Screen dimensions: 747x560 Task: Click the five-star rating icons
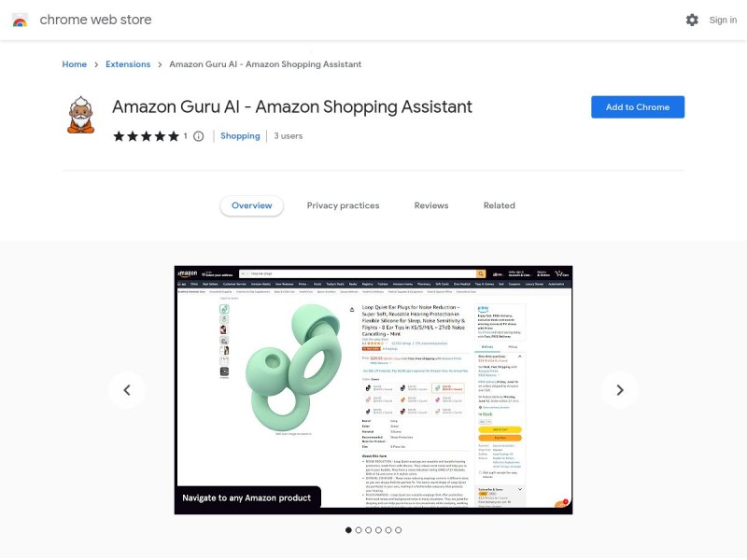[x=147, y=136]
